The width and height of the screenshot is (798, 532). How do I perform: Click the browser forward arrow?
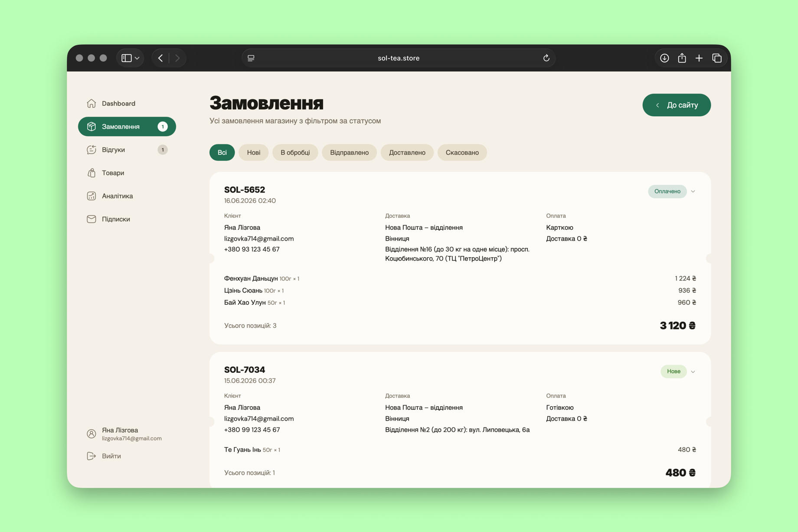point(177,58)
